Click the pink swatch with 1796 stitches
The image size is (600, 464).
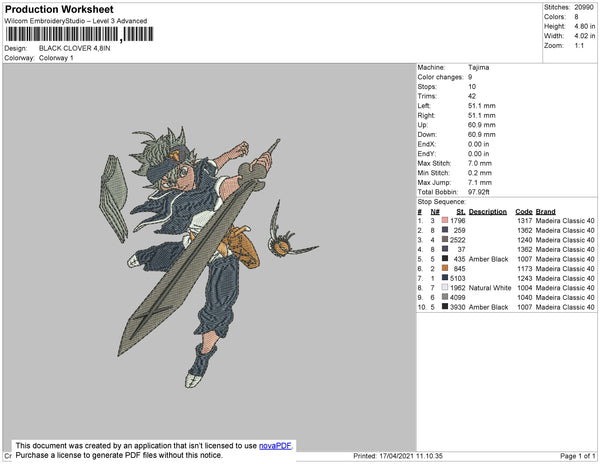[445, 221]
